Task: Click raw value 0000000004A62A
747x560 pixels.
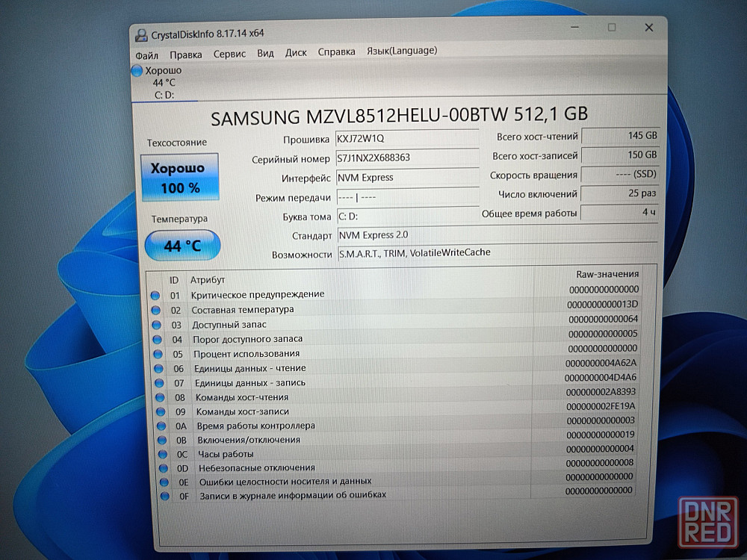Action: [x=601, y=363]
